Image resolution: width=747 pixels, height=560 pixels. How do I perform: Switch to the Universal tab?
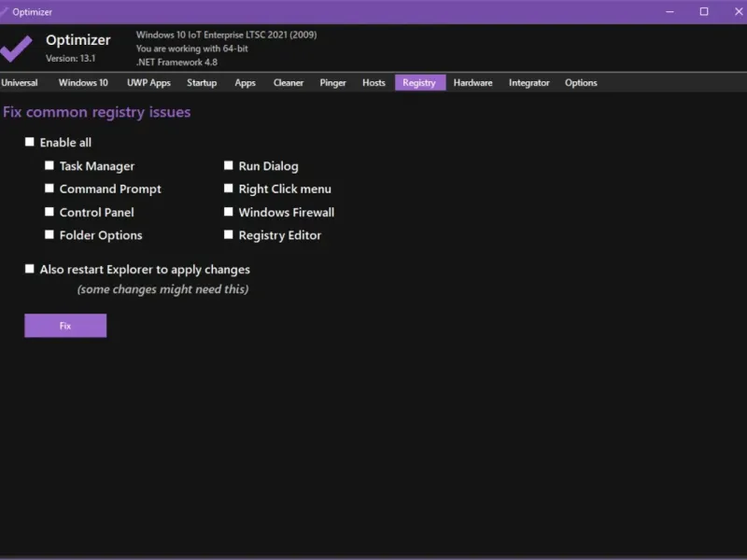[20, 82]
